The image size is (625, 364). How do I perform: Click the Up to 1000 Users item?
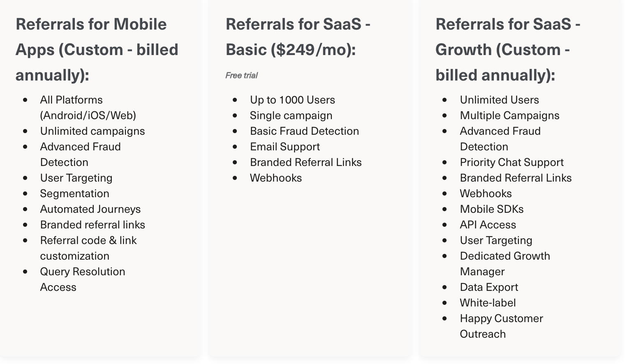292,100
